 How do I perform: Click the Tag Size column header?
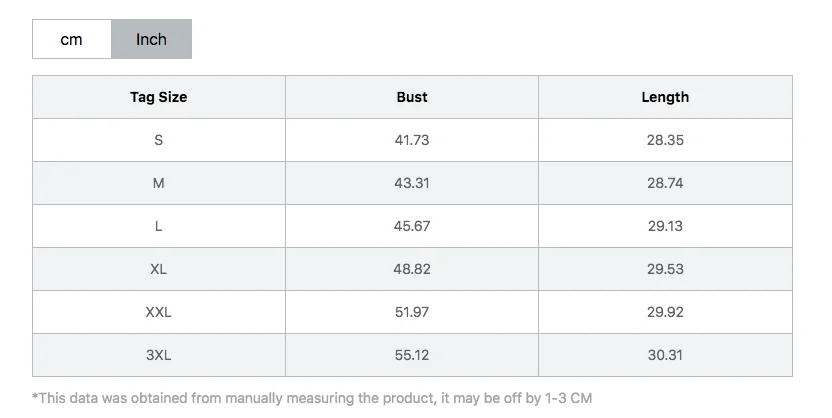click(159, 97)
